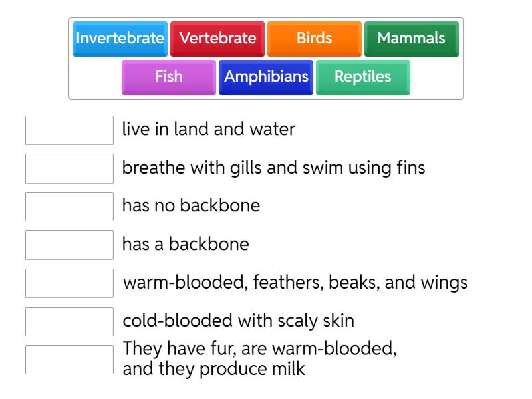Select answer box for 'cold-blooded with scaly skin'
The image size is (532, 399).
[69, 322]
